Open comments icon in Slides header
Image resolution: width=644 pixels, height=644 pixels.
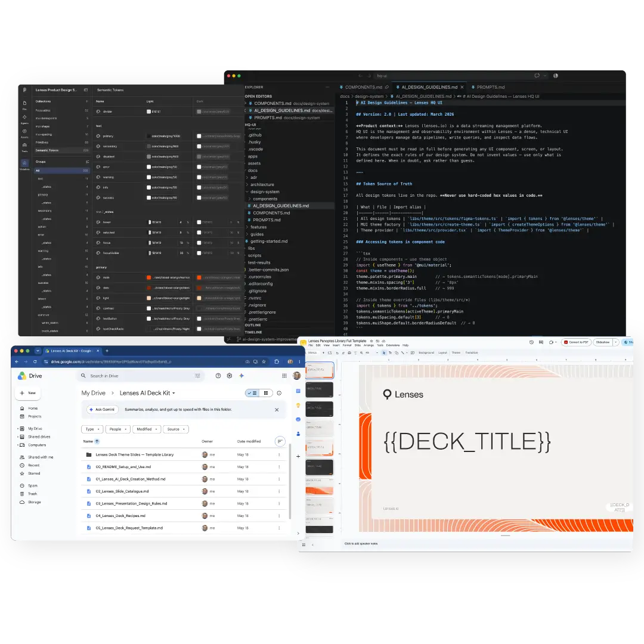(x=541, y=342)
